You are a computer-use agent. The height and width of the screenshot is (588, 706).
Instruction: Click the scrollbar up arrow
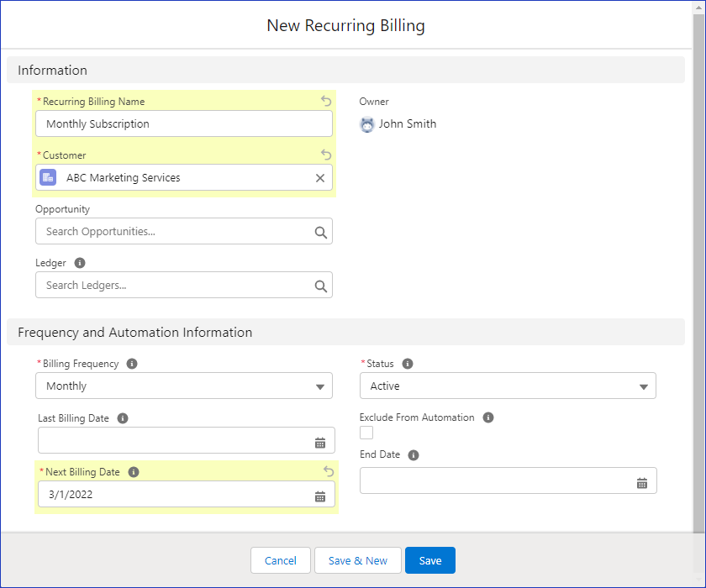698,8
